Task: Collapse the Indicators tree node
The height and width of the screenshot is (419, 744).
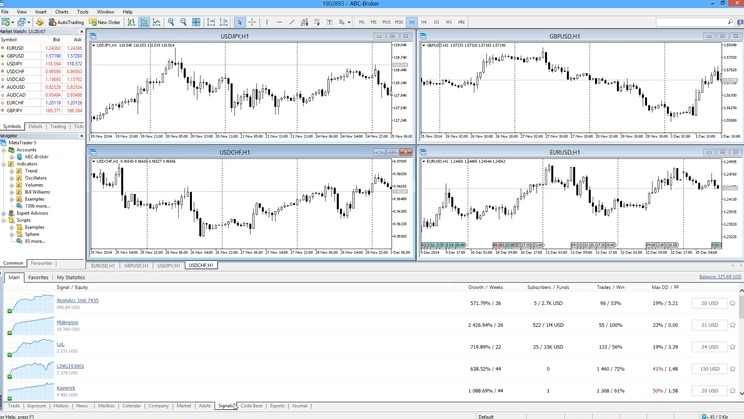Action: [4, 164]
